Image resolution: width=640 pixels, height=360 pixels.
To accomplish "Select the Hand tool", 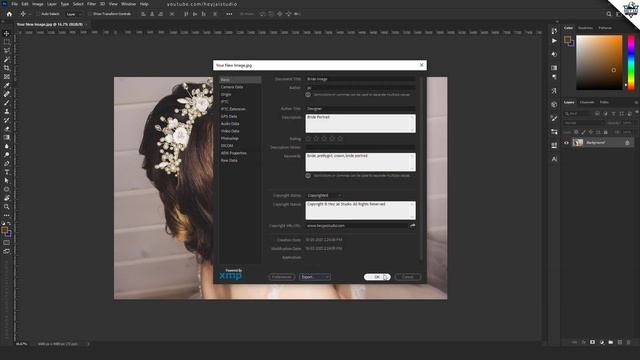I will 7,198.
